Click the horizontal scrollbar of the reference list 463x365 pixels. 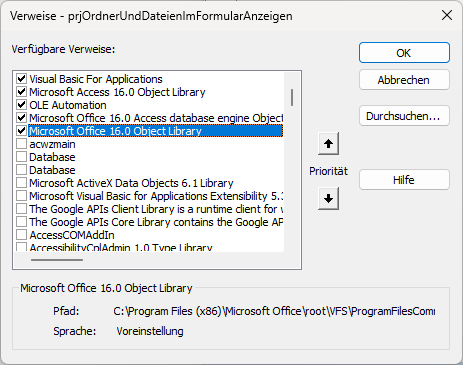57,260
